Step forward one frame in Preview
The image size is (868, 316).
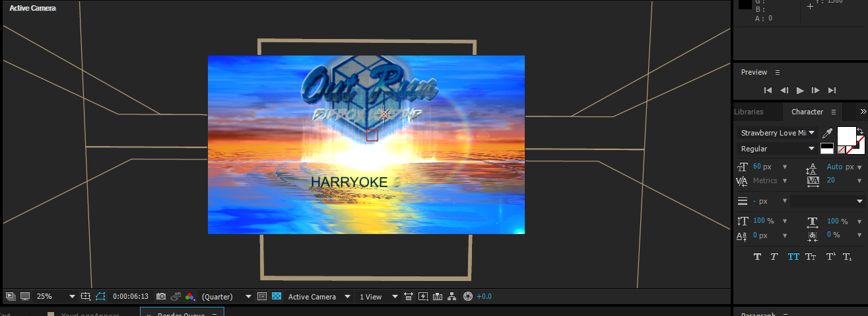pyautogui.click(x=816, y=90)
